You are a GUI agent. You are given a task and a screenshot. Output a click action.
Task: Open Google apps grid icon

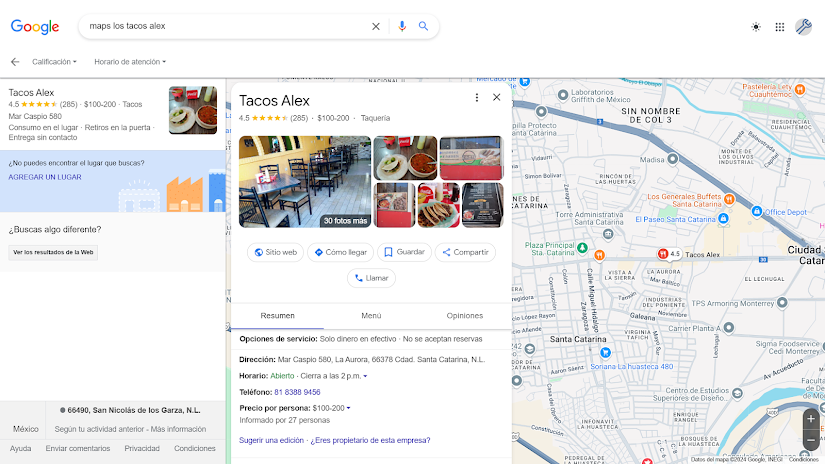780,27
